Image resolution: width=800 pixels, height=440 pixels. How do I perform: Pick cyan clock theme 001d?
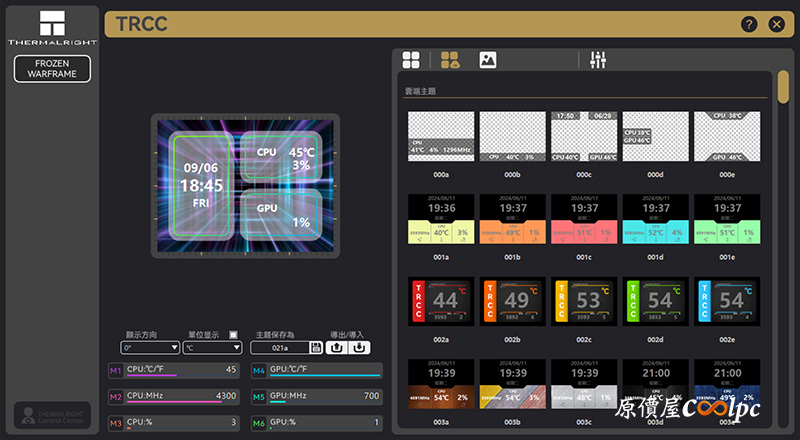coord(656,219)
